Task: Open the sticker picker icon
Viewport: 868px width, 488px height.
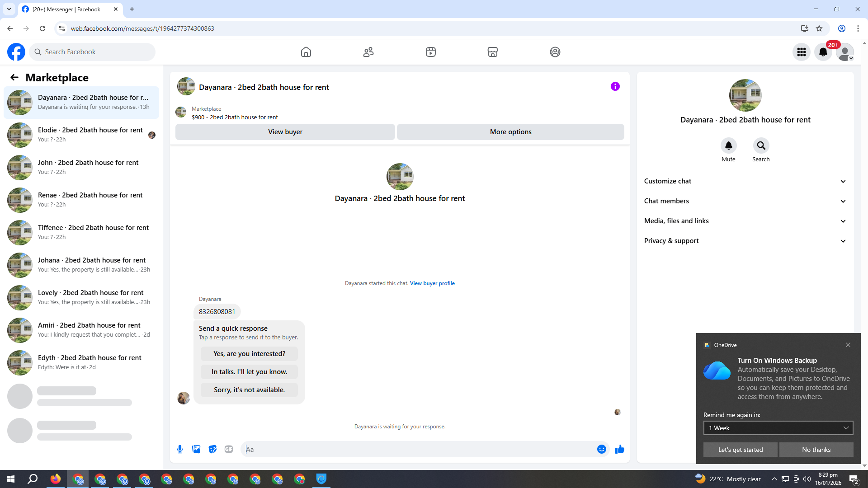Action: pos(212,449)
